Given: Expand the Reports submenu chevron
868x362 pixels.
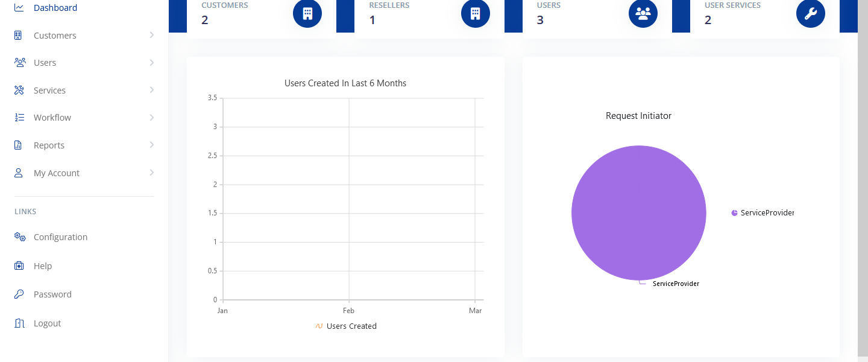Looking at the screenshot, I should click(x=151, y=145).
